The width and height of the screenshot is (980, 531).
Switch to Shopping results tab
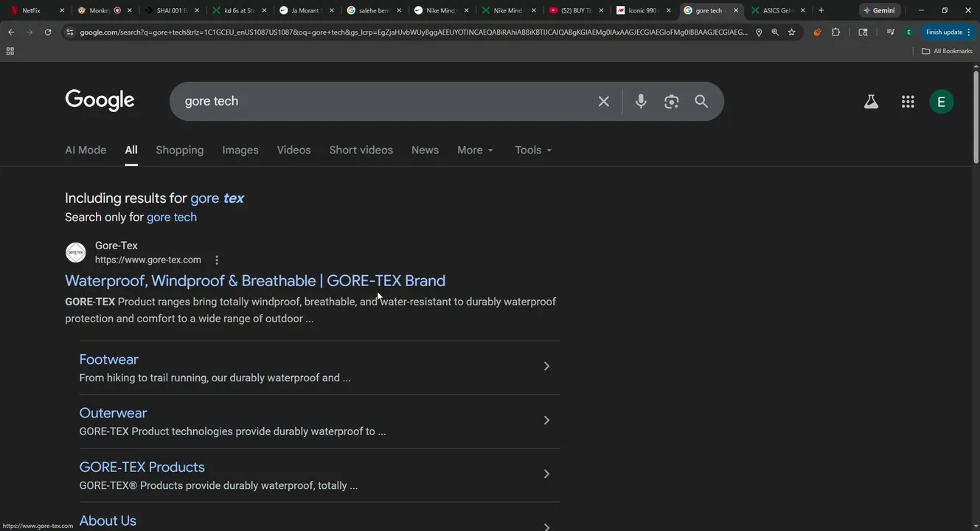179,150
